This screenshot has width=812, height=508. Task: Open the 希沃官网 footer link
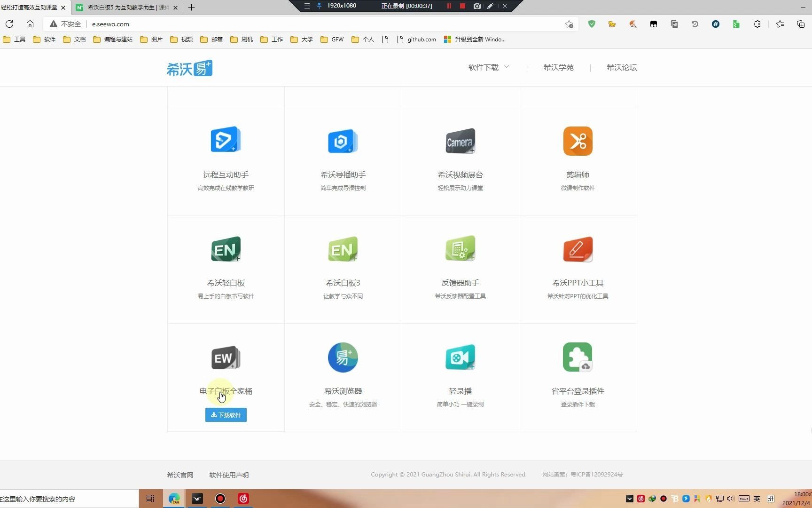tap(180, 475)
